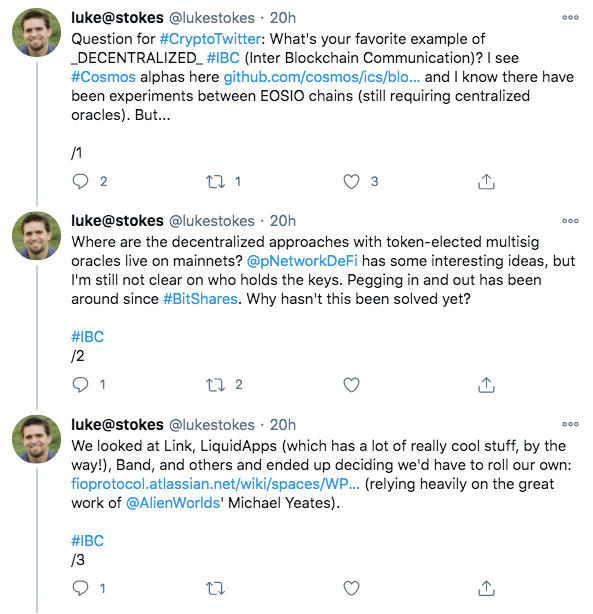Image resolution: width=593 pixels, height=614 pixels.
Task: Share the second tweet ending in /2
Action: pos(486,385)
